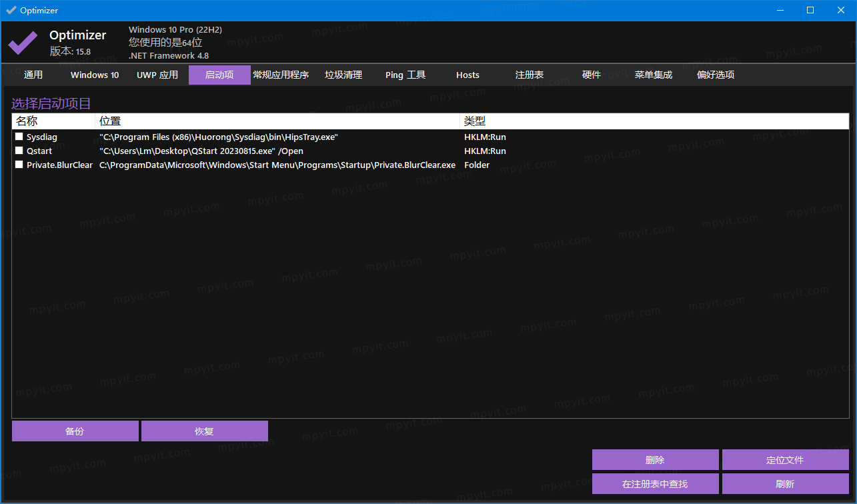
Task: Select the Ping 工具 tab
Action: [x=405, y=75]
